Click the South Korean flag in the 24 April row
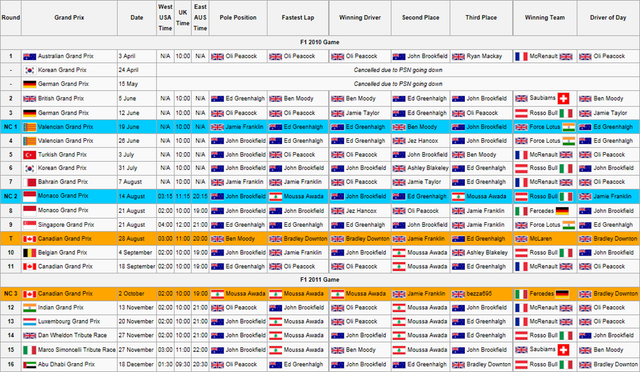 pos(29,70)
